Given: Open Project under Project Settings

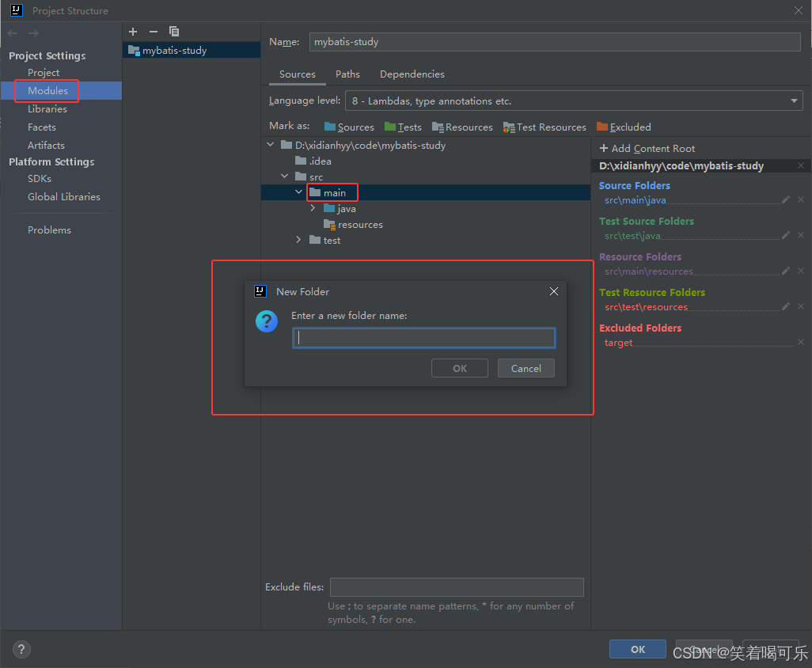Looking at the screenshot, I should tap(44, 73).
